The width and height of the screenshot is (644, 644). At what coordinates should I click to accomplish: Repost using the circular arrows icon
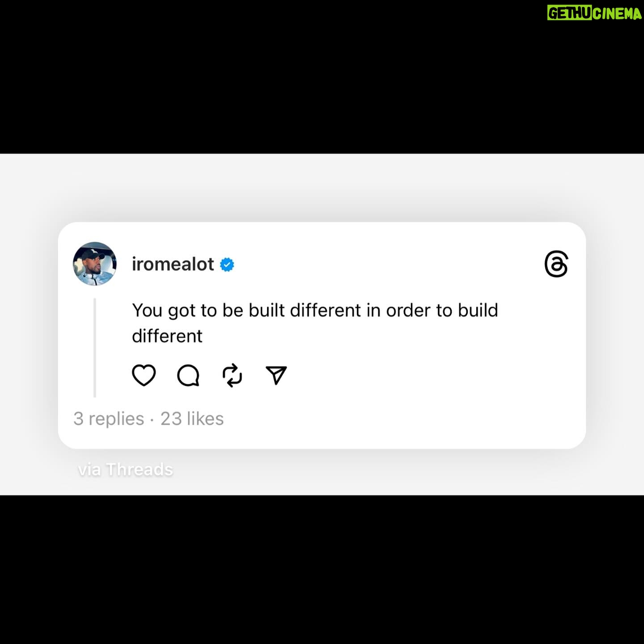click(232, 375)
